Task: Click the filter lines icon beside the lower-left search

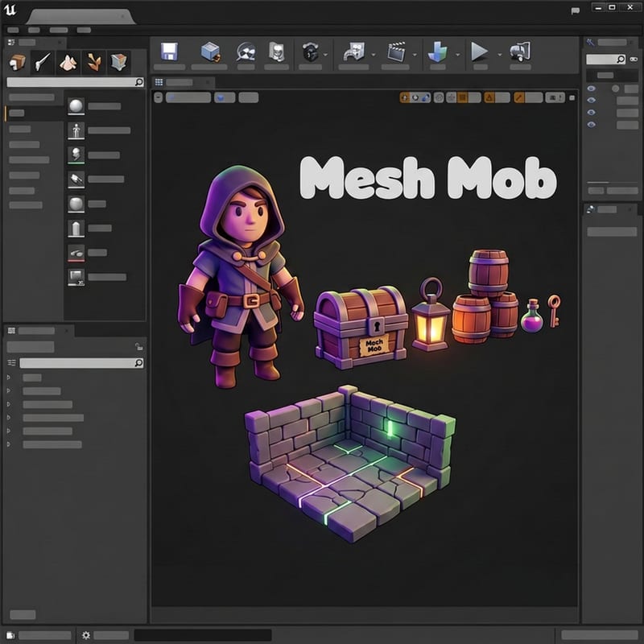Action: click(x=11, y=363)
